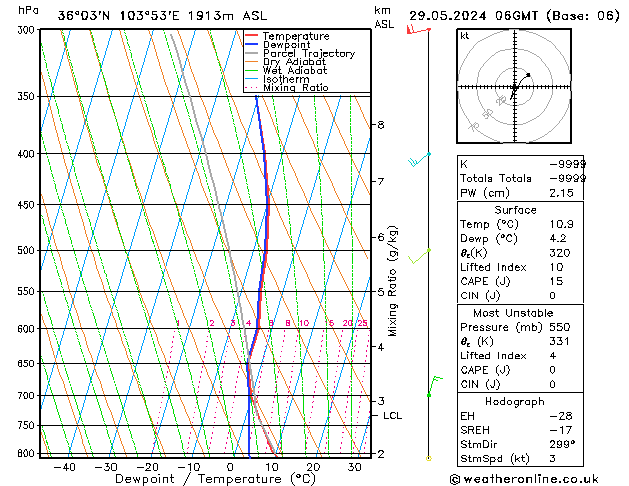
Task: Click the yellow wind marker at chart bottom
Action: (429, 458)
